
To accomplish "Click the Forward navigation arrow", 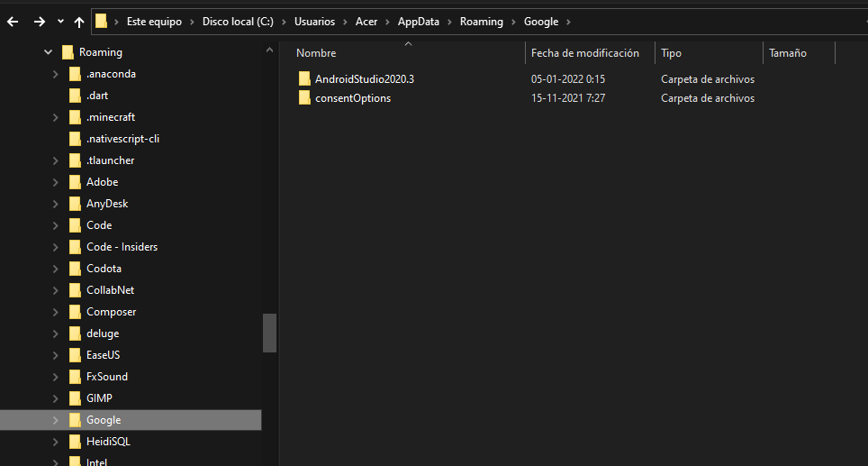I will (39, 22).
